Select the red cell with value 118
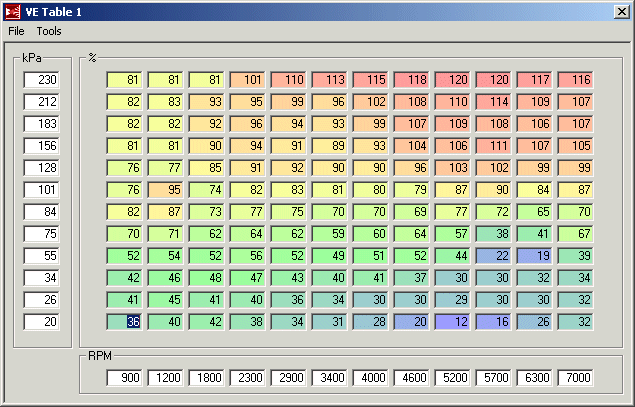This screenshot has height=407, width=635. 412,80
